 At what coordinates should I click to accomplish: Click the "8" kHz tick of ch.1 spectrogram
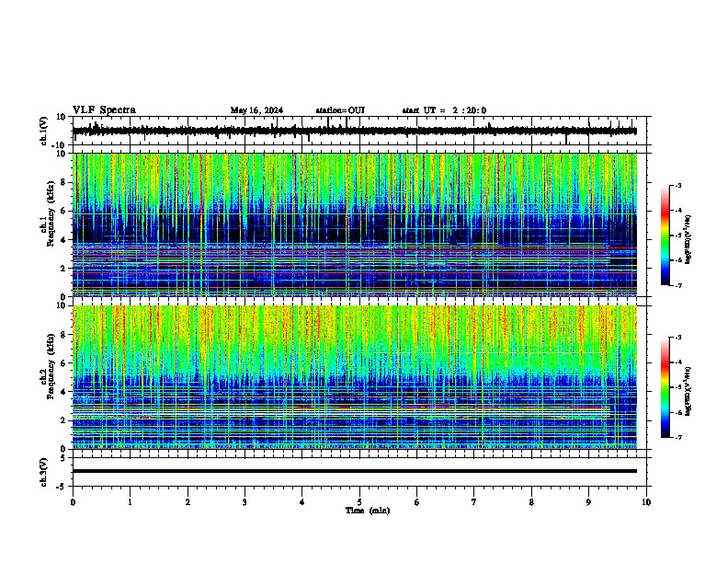coord(64,182)
